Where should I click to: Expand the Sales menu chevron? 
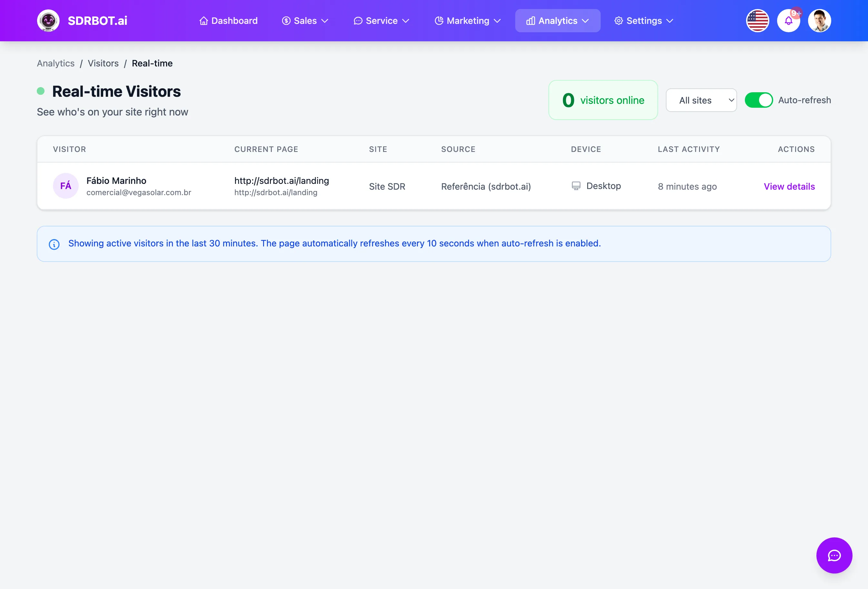pyautogui.click(x=325, y=21)
